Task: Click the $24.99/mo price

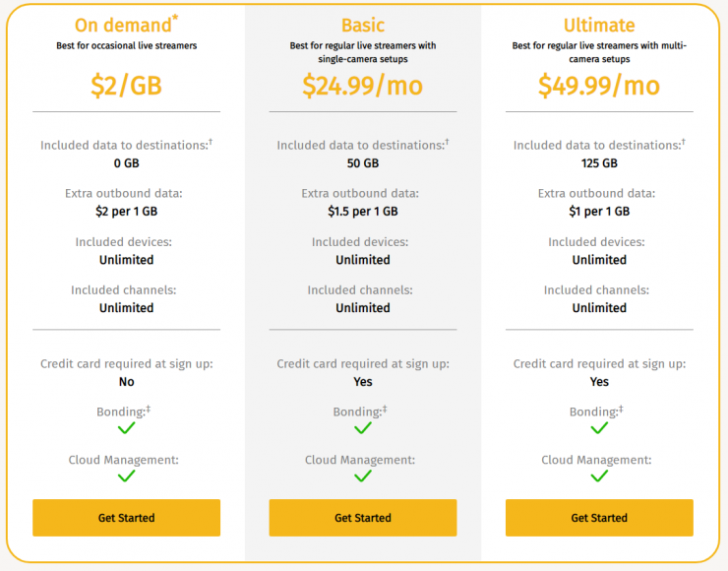Action: point(363,86)
